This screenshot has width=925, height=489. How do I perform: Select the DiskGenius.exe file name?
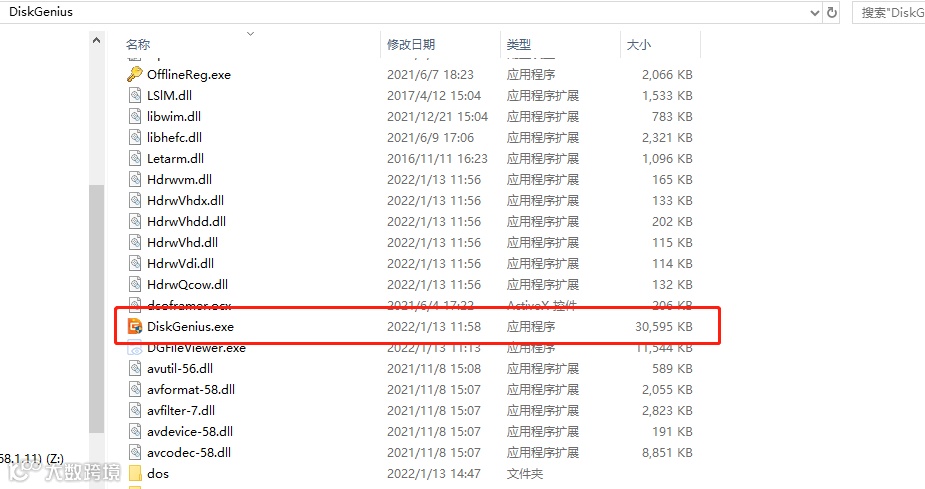coord(191,326)
